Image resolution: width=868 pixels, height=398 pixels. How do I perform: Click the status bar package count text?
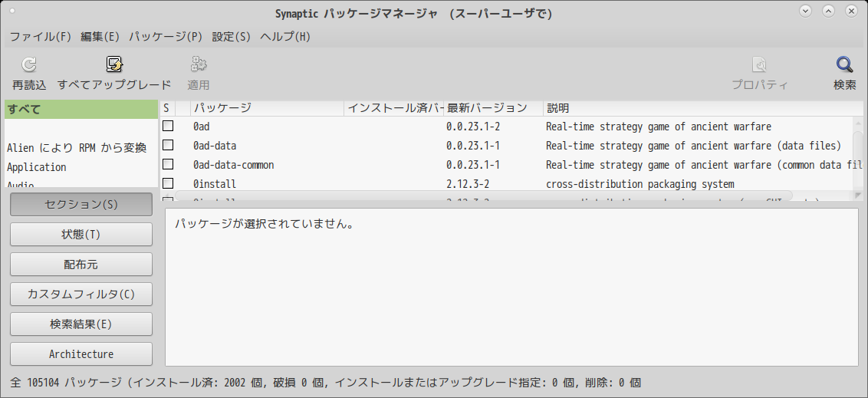[x=325, y=383]
